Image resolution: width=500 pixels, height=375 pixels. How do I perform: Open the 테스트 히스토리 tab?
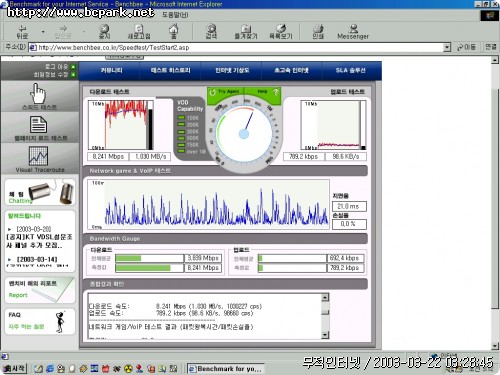(171, 70)
